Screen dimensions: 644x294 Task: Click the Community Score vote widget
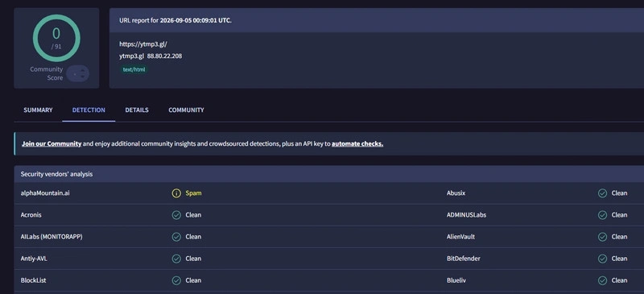point(77,73)
